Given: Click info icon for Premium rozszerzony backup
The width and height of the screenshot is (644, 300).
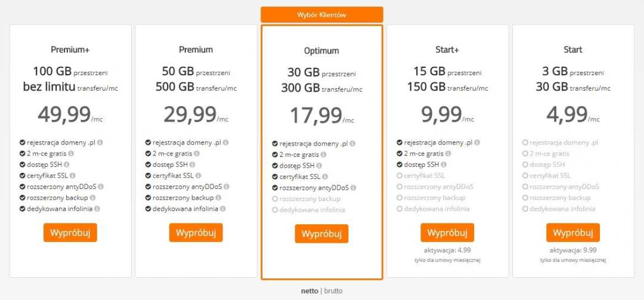Looking at the screenshot, I should [x=218, y=197].
